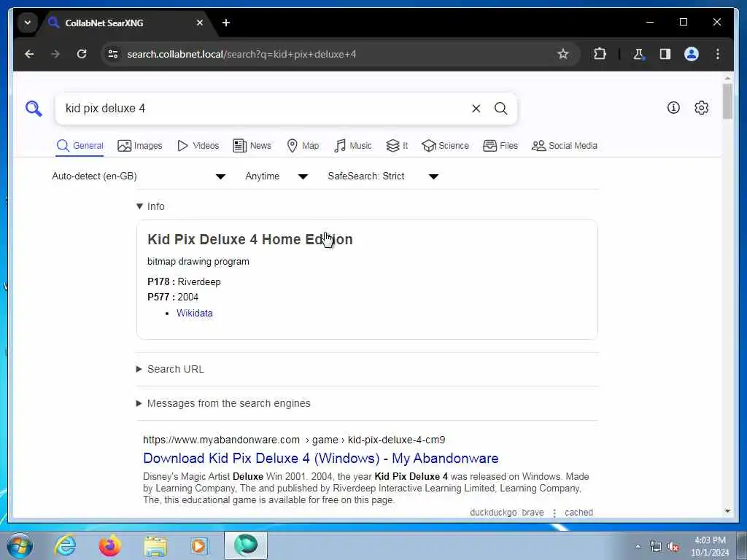Open the Chrome three-dot menu
The height and width of the screenshot is (560, 747).
coord(718,54)
